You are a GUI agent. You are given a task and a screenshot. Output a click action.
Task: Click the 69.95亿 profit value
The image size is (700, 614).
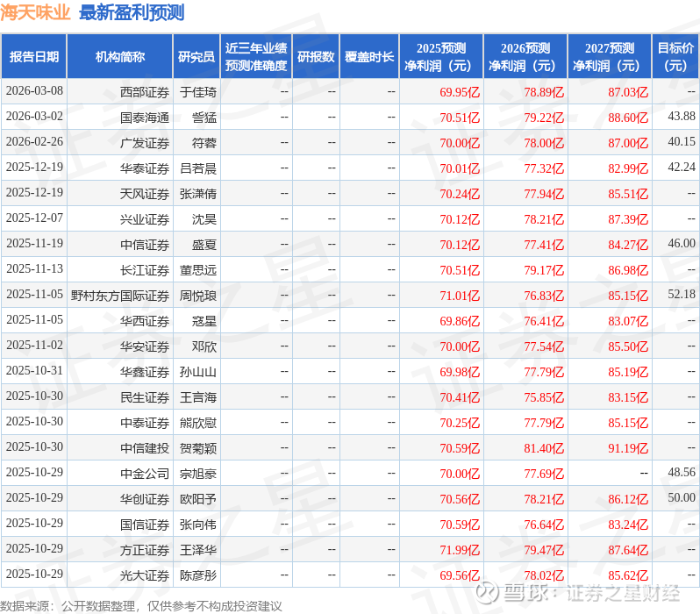(460, 92)
